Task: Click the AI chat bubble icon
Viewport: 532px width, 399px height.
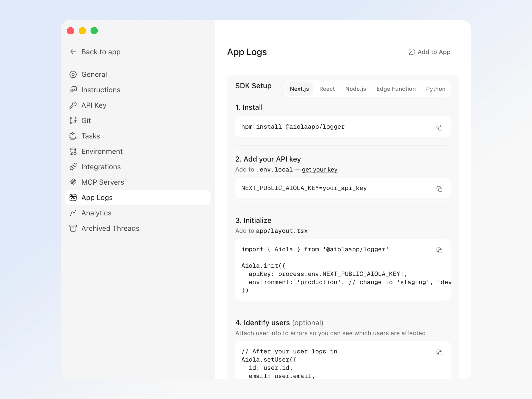Action: pyautogui.click(x=412, y=52)
